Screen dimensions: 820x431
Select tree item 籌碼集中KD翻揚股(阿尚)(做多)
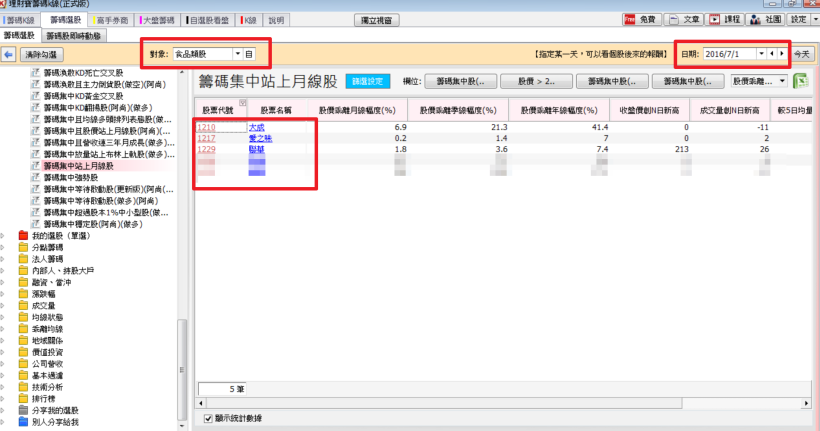(98, 108)
